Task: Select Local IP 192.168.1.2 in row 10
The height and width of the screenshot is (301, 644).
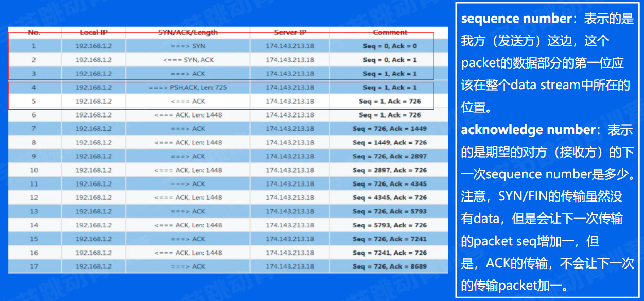Action: 93,170
